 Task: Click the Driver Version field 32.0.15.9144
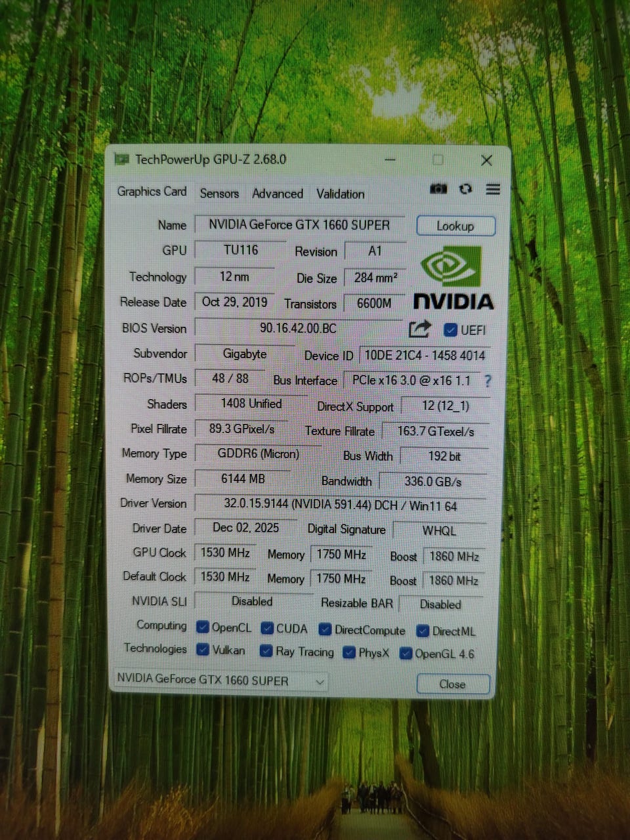pos(341,505)
